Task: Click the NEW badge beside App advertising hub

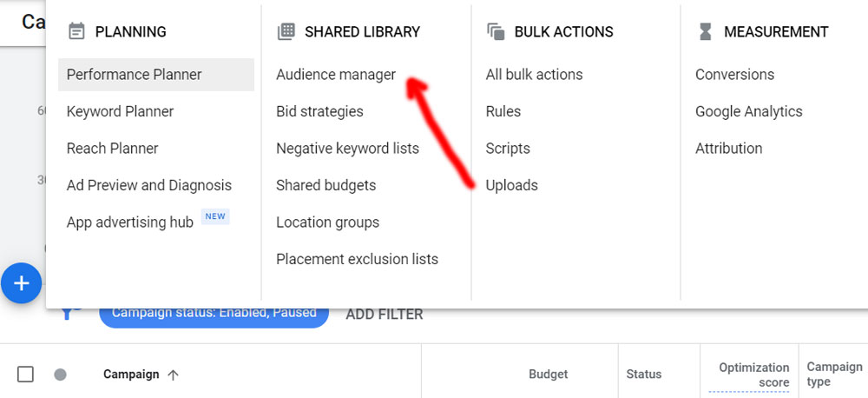Action: 215,216
